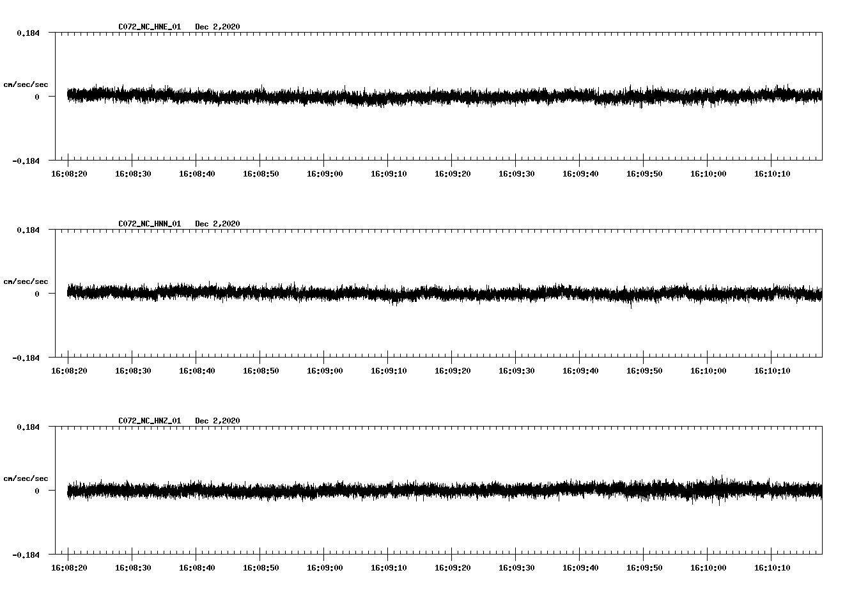The image size is (868, 591).
Task: Click the Dec 2,2020 date on the bottom plot
Action: click(x=217, y=420)
